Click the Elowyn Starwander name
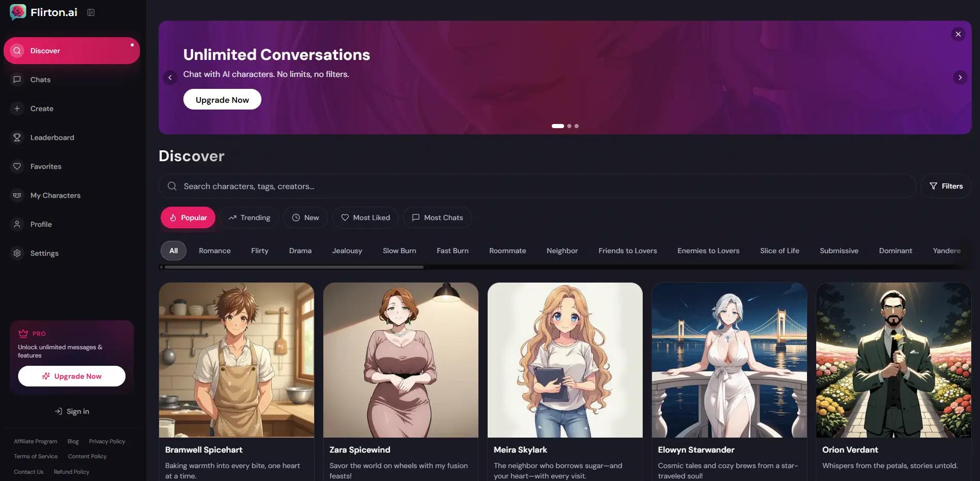980x481 pixels. tap(696, 450)
